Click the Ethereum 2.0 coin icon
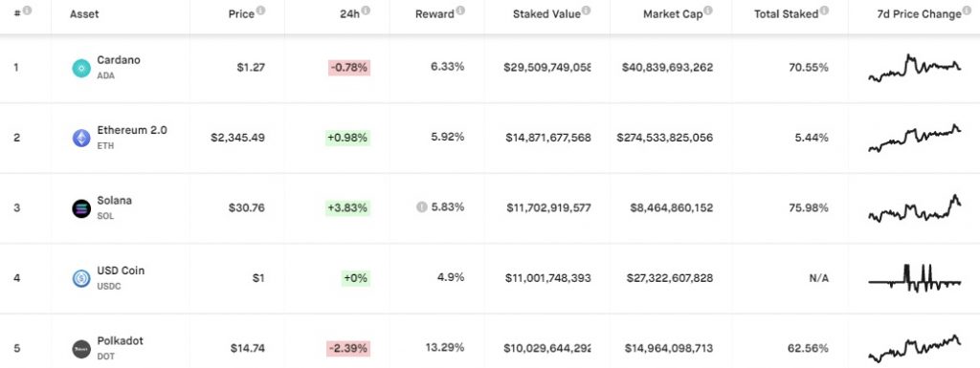The height and width of the screenshot is (368, 980). pos(81,138)
